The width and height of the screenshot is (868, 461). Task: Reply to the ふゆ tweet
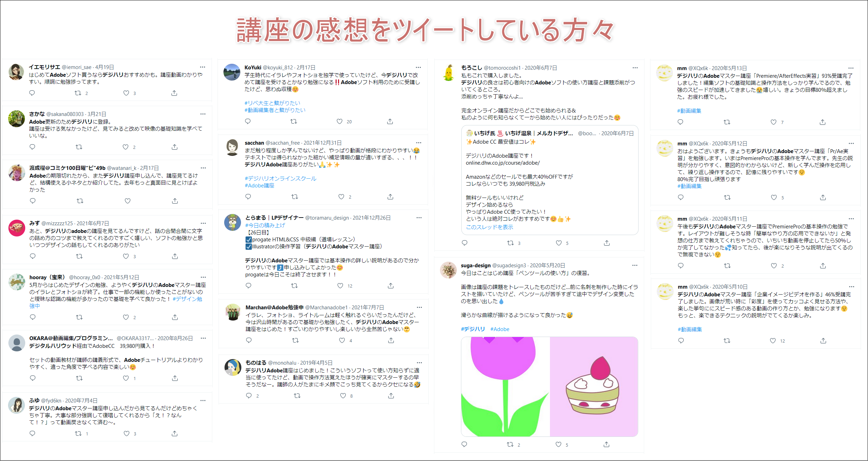click(x=32, y=433)
